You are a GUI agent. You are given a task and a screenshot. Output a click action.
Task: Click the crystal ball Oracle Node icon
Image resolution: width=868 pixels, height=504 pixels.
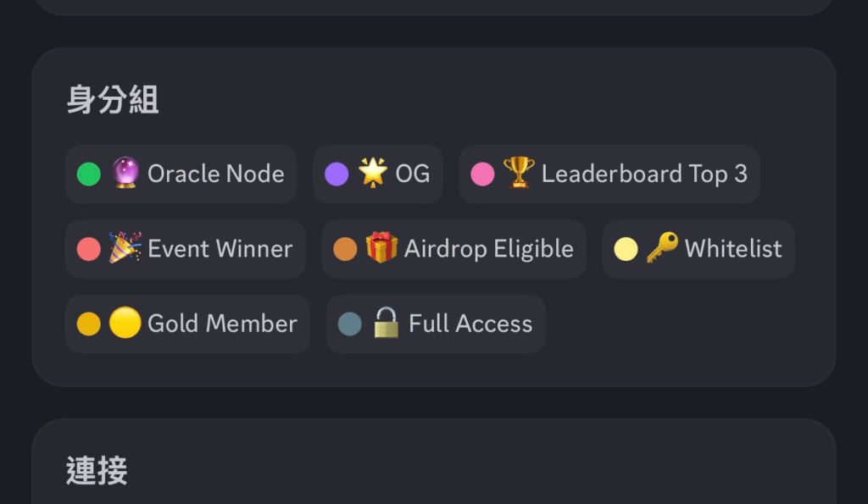[125, 174]
